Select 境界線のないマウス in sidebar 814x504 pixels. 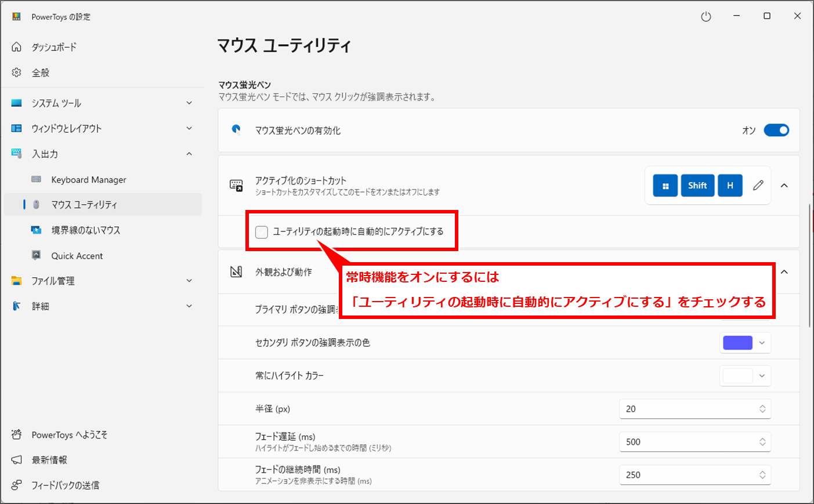tap(102, 230)
